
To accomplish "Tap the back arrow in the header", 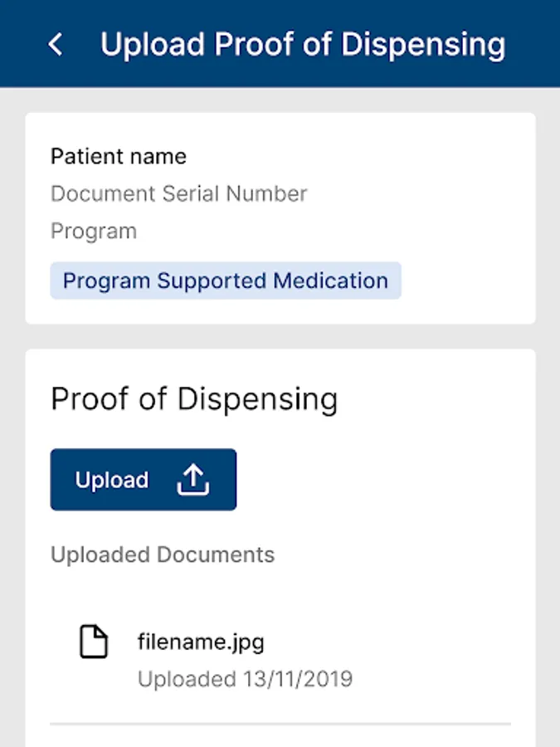I will (56, 44).
